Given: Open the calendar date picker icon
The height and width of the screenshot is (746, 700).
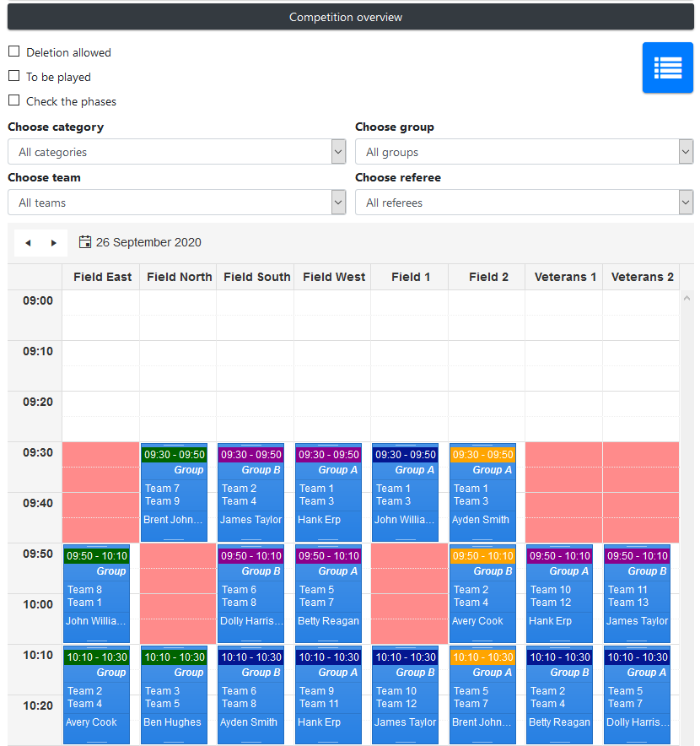Looking at the screenshot, I should 85,242.
